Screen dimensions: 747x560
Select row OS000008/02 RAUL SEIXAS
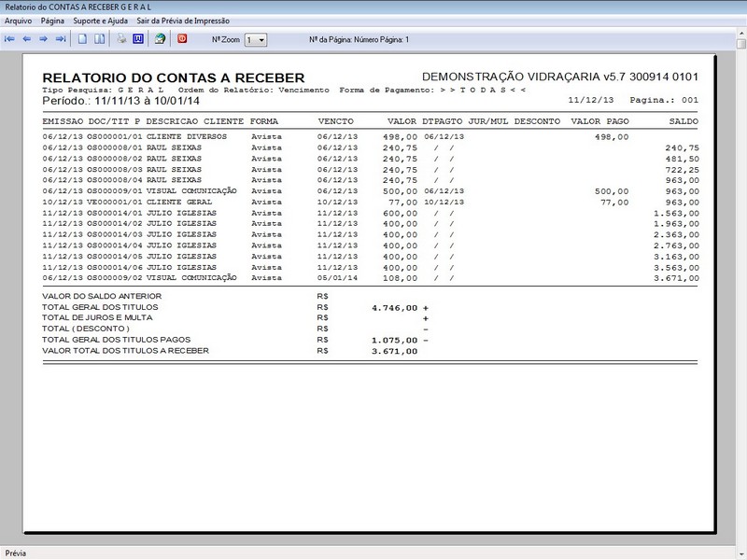click(370, 159)
